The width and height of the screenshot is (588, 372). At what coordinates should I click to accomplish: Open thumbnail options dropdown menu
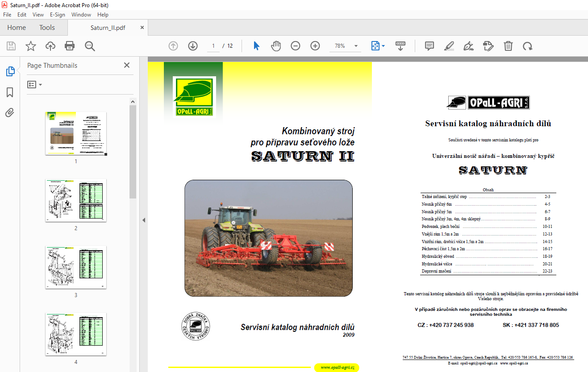pyautogui.click(x=34, y=84)
